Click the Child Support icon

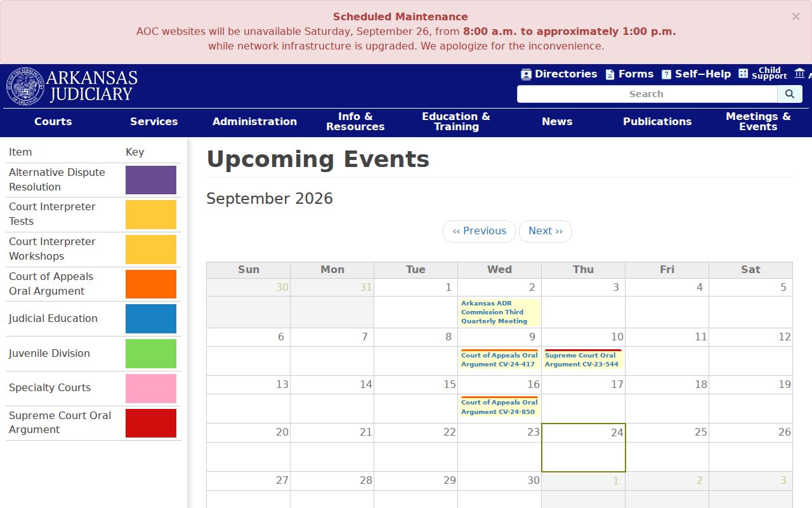pos(743,73)
